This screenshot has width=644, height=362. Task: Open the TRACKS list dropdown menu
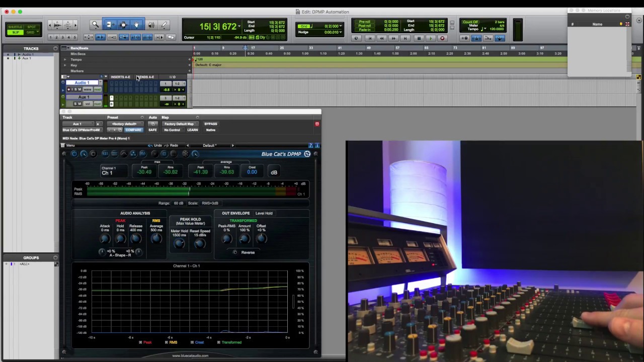point(55,49)
